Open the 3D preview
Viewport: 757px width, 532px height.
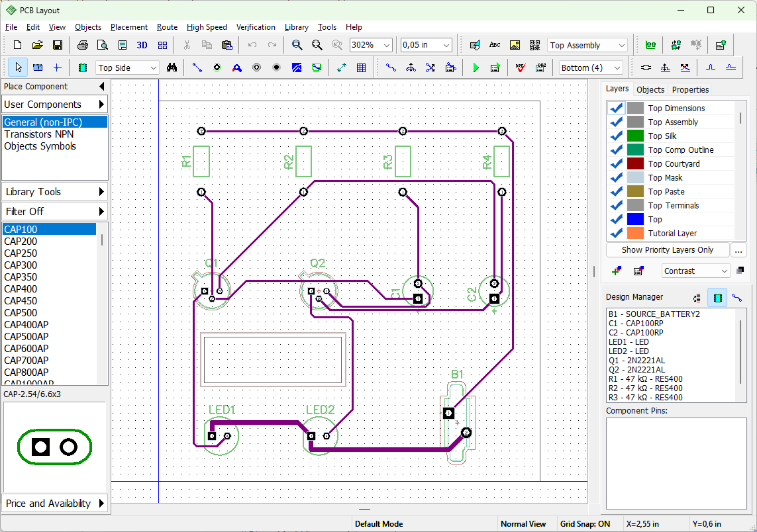pos(142,45)
